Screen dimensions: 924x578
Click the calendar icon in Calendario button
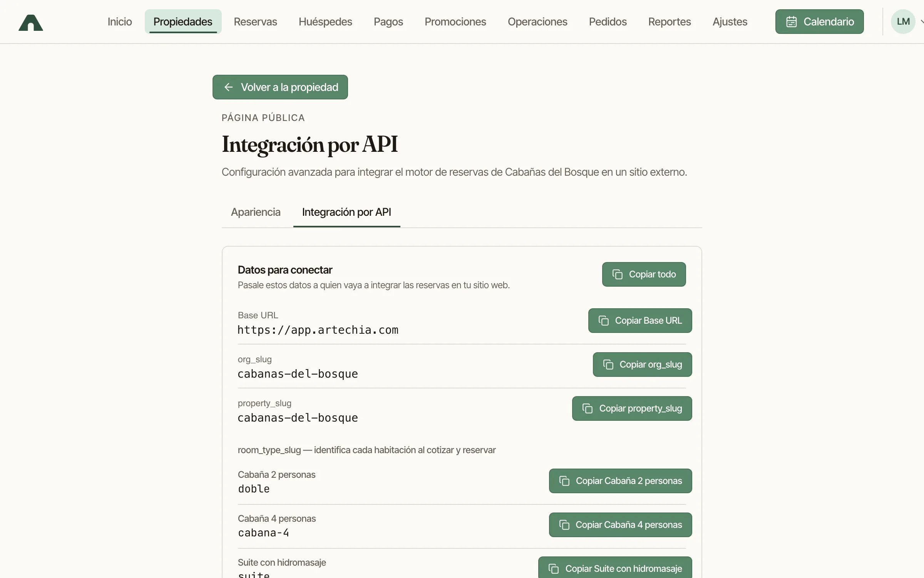(792, 22)
